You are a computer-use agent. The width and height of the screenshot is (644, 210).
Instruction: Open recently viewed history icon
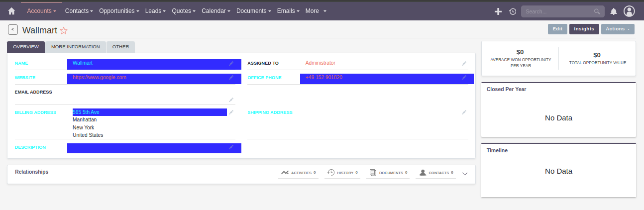[x=513, y=11]
